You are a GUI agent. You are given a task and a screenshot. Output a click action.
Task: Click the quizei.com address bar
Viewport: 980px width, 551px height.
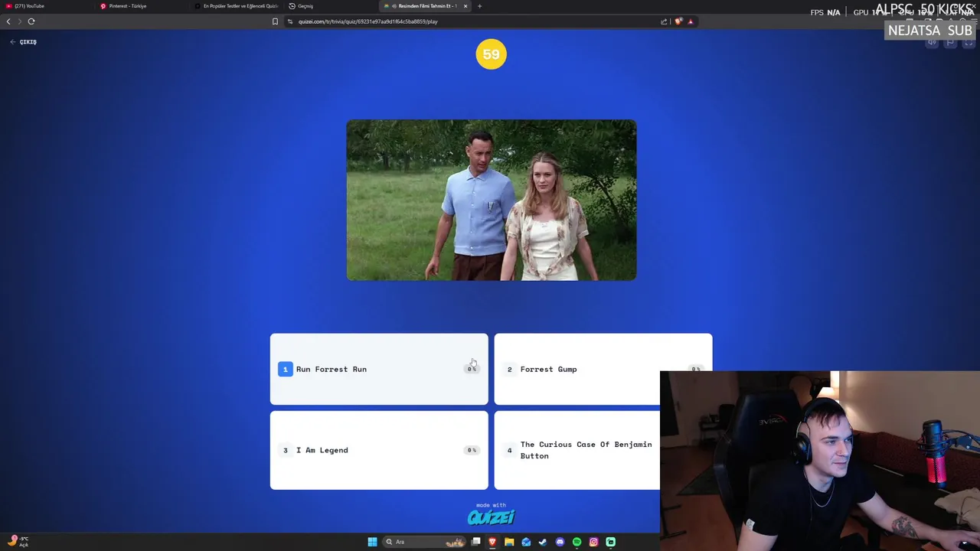tap(471, 21)
